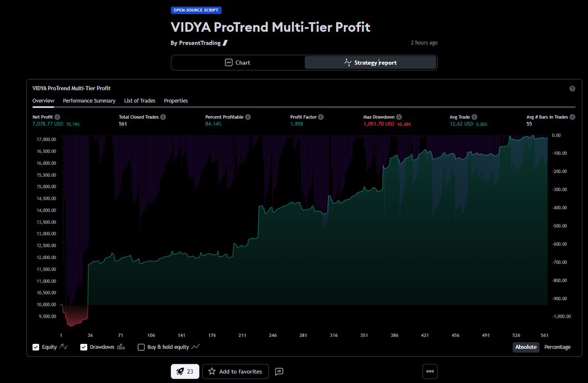Toggle the Equity checkbox

tap(36, 347)
